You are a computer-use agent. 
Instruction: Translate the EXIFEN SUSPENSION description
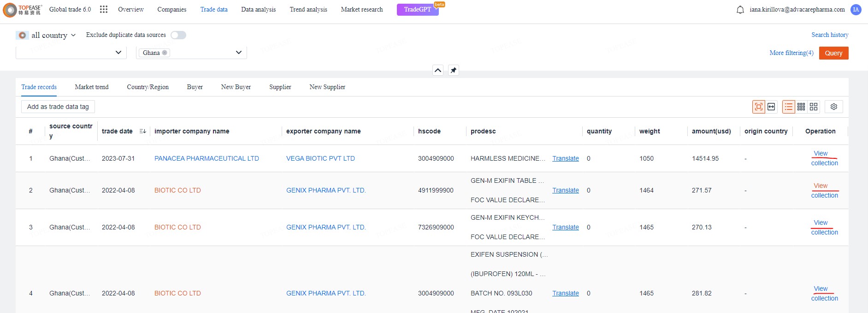point(566,293)
